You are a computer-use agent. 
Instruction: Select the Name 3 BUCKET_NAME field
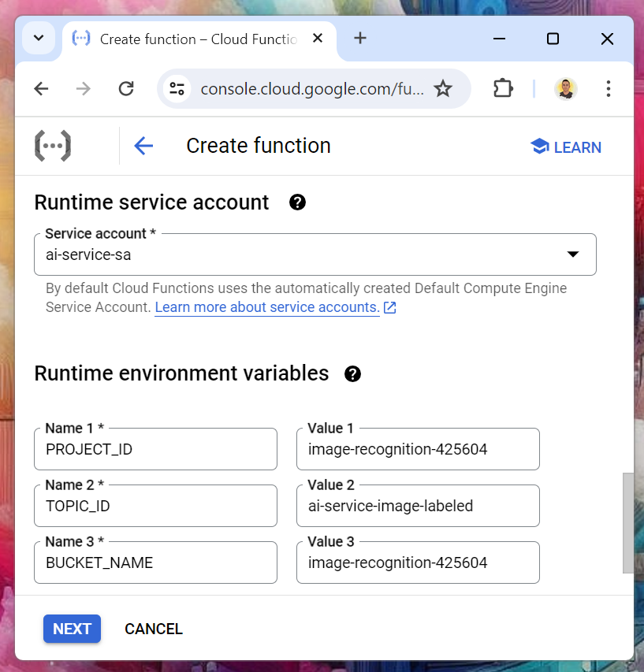tap(156, 563)
